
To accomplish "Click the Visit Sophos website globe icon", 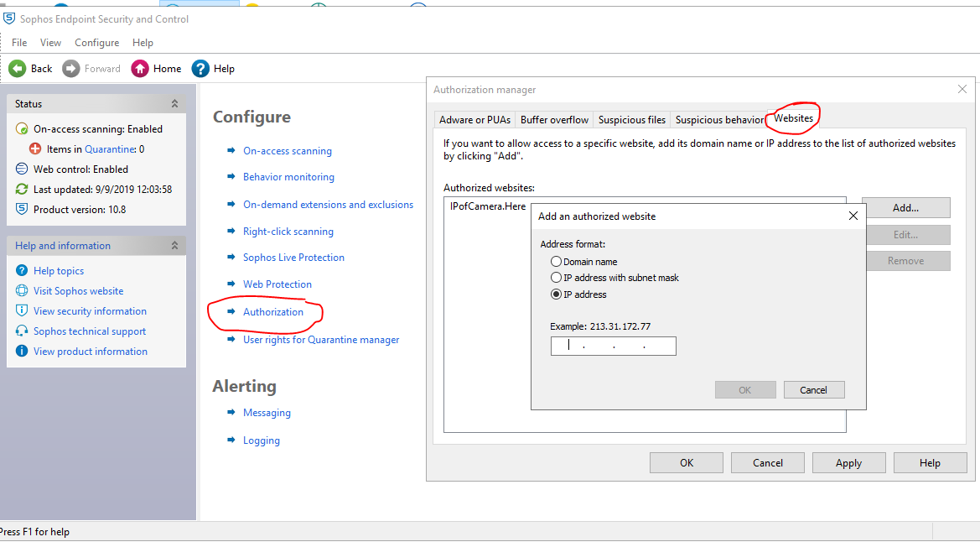I will [x=22, y=290].
